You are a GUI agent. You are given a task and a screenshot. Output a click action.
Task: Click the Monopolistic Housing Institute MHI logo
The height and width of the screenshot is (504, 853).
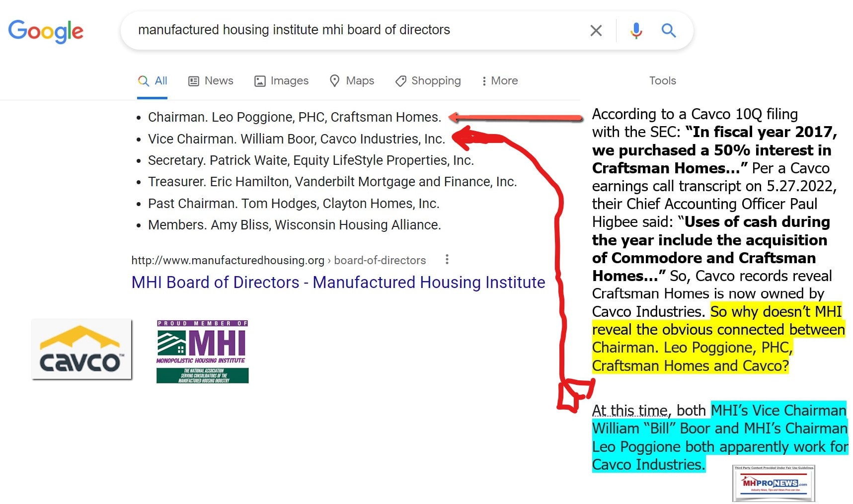(x=202, y=352)
